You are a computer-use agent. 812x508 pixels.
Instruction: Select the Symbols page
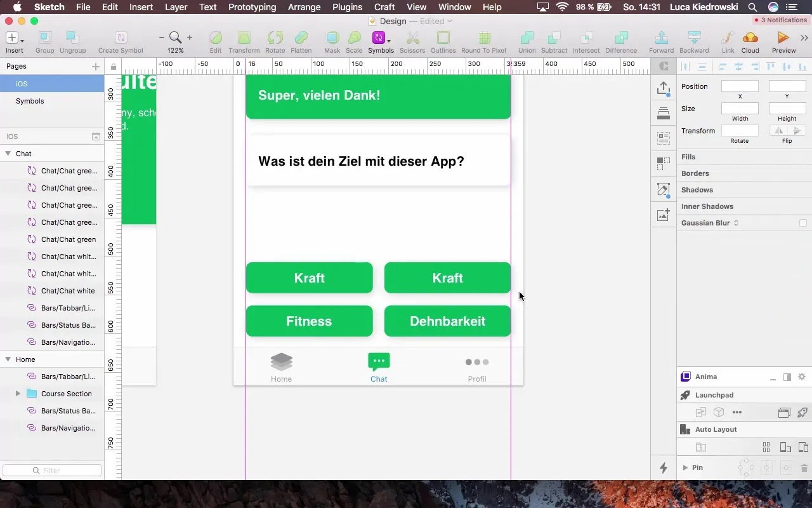click(x=52, y=101)
